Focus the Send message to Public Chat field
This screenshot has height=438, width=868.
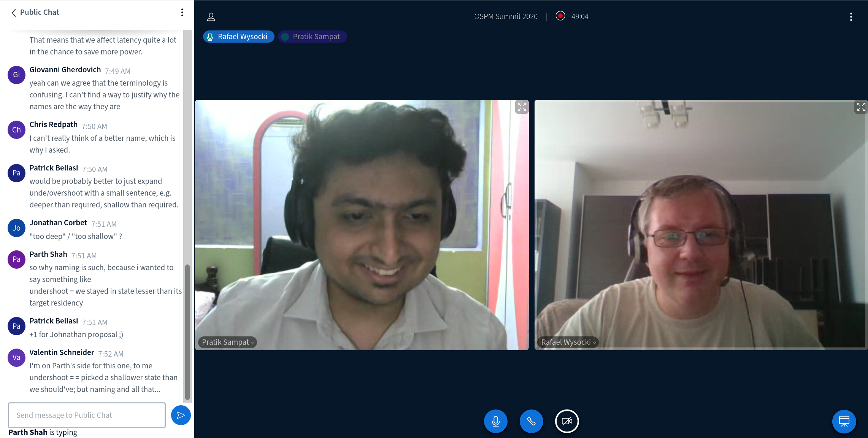tap(87, 415)
